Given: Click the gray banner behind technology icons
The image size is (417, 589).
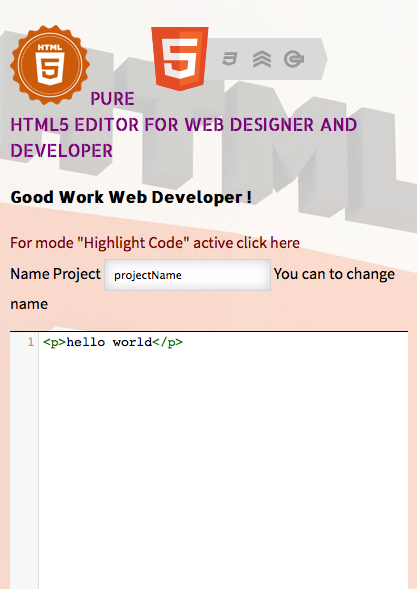Looking at the screenshot, I should [x=267, y=59].
